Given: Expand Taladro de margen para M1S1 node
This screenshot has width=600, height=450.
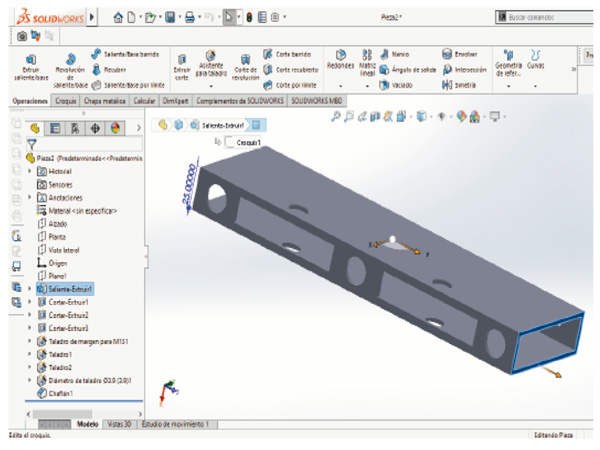Looking at the screenshot, I should click(x=30, y=341).
